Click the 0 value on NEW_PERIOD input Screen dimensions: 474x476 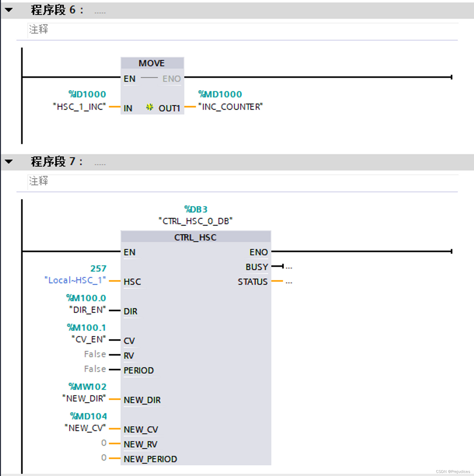coord(104,458)
